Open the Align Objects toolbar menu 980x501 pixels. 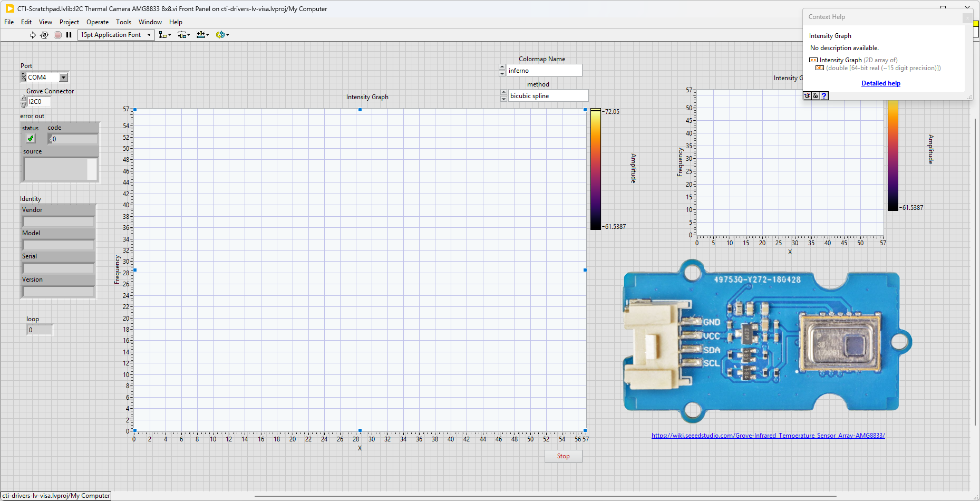[164, 35]
